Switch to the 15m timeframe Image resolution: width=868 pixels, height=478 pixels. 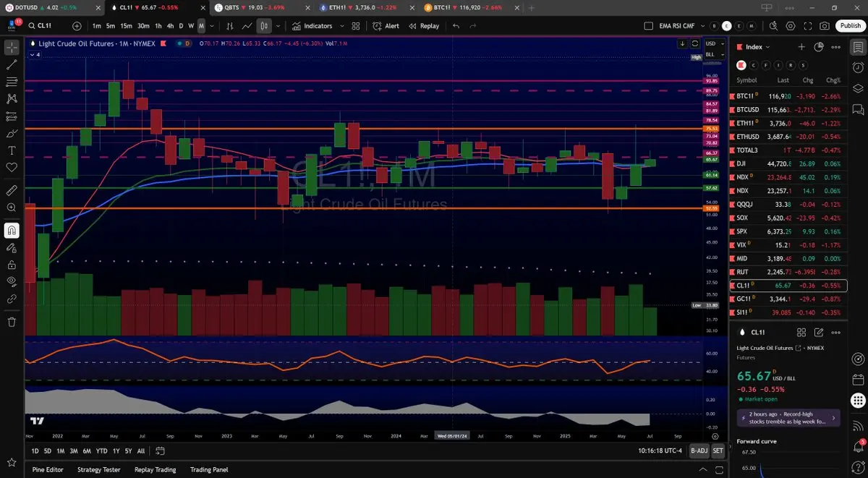pos(126,25)
